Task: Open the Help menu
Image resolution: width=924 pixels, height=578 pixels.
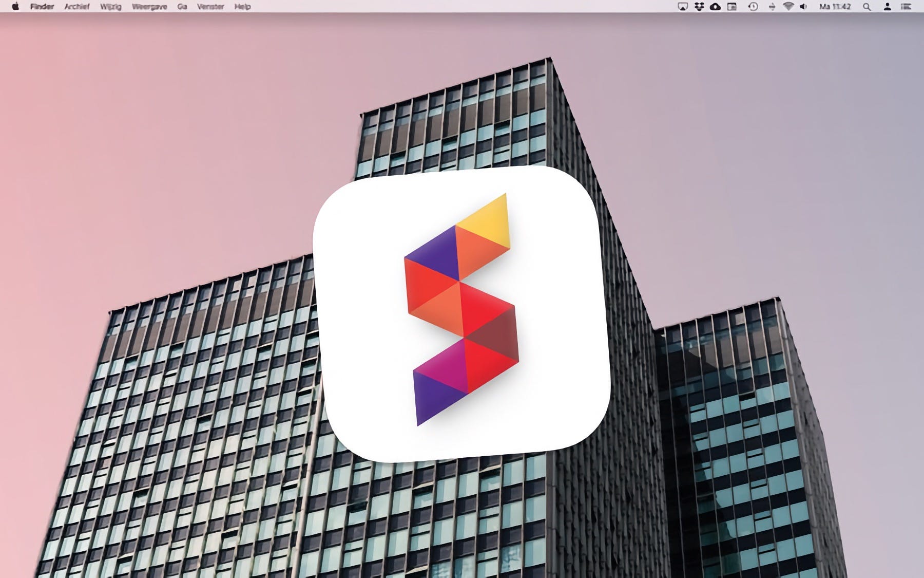Action: [242, 7]
